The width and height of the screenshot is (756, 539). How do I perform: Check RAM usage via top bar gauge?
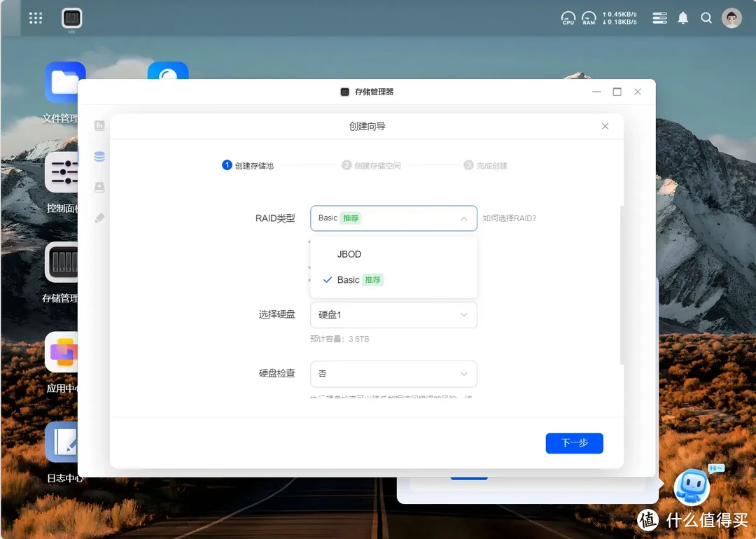[x=589, y=17]
